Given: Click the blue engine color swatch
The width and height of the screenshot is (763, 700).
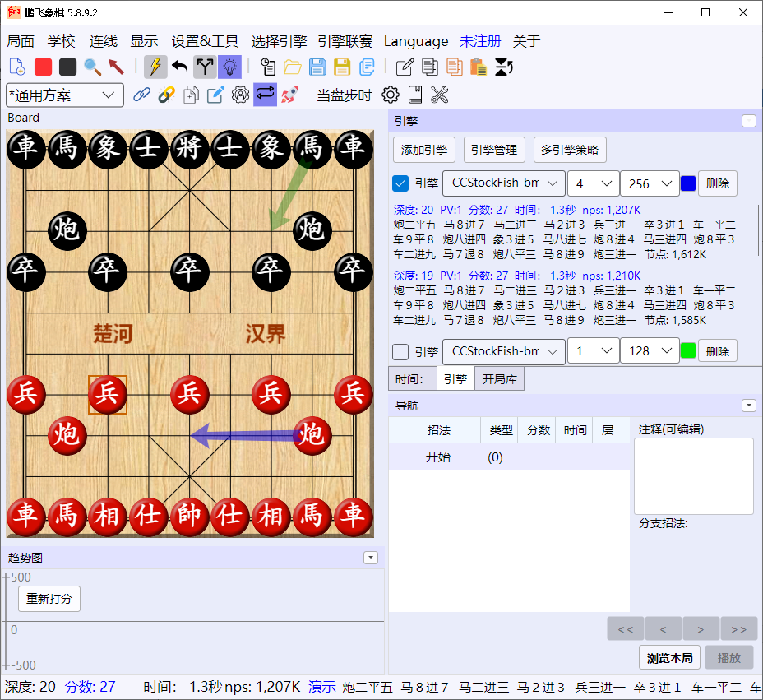Looking at the screenshot, I should click(688, 183).
